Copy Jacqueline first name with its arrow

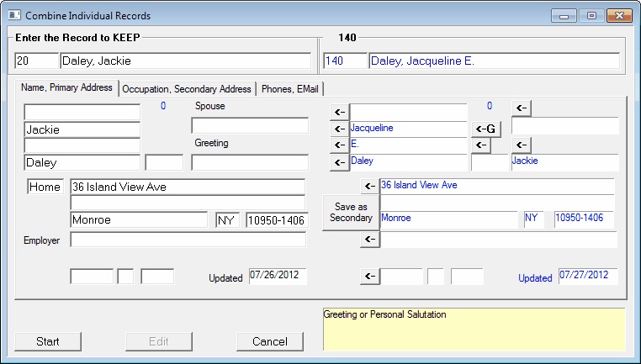pyautogui.click(x=339, y=129)
